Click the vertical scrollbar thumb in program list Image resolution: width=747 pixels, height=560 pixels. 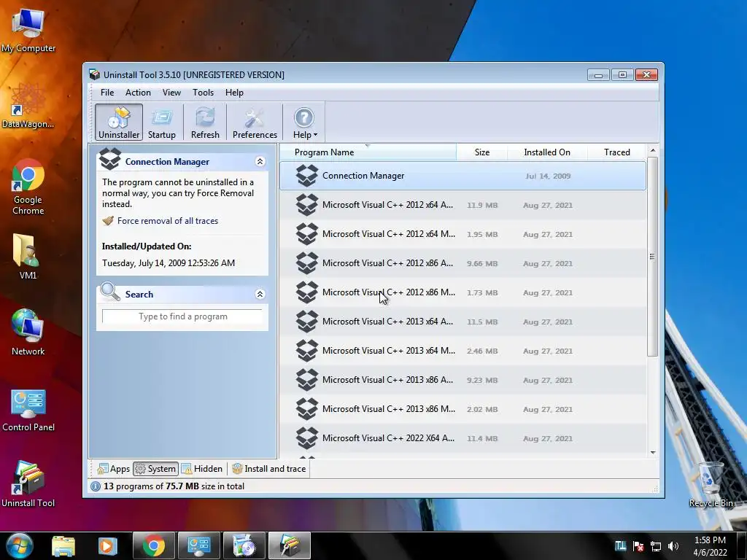(x=653, y=257)
